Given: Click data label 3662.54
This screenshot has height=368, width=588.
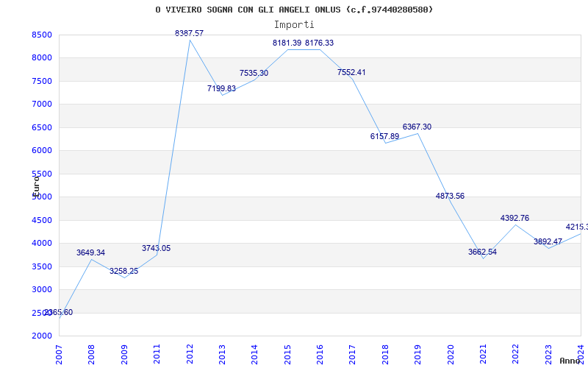Looking at the screenshot, I should click(482, 252).
